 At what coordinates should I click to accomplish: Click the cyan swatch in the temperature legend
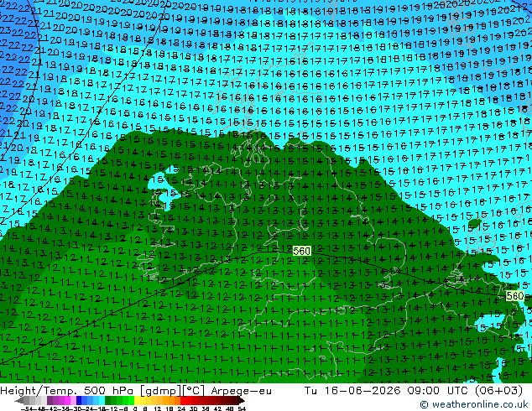(102, 400)
